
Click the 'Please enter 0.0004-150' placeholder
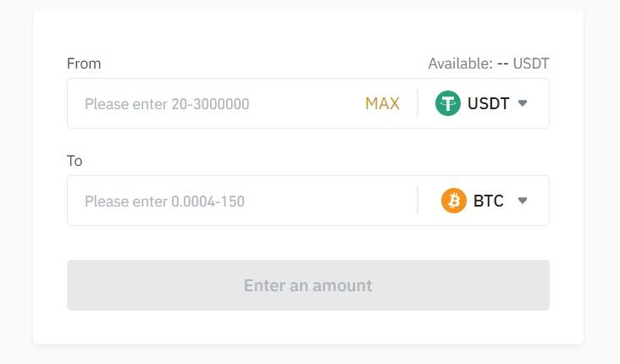pos(164,201)
